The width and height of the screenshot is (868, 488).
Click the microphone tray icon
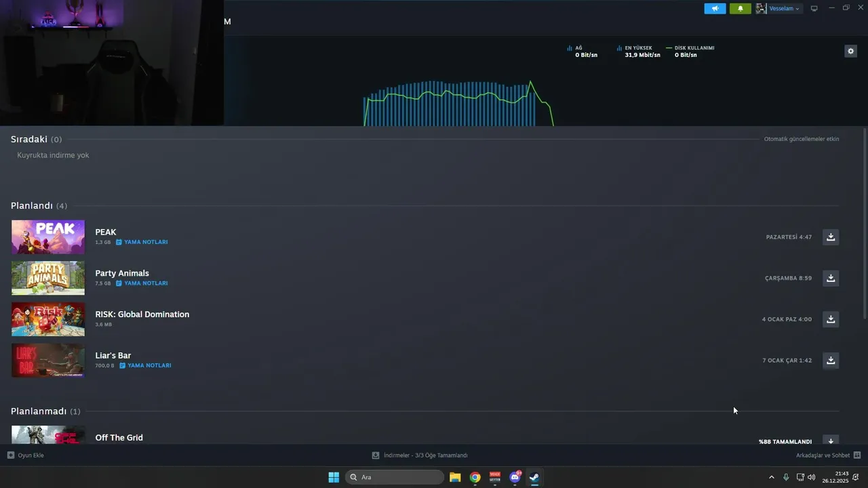point(786,477)
